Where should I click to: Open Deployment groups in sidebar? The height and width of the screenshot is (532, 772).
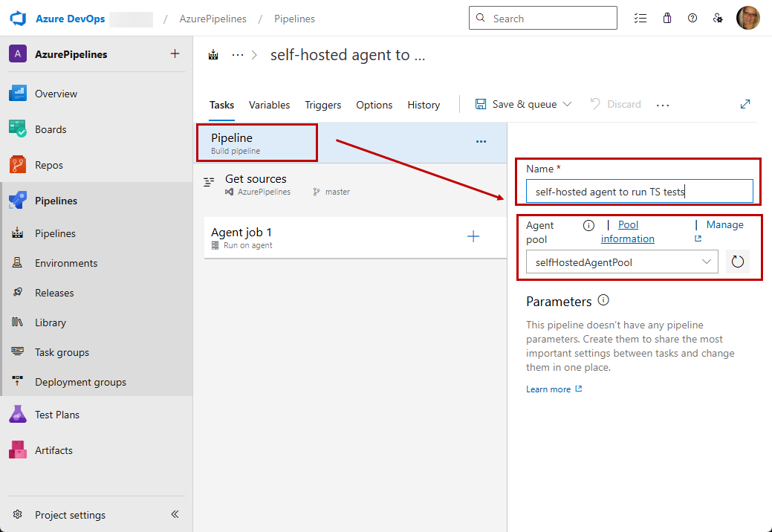click(x=80, y=382)
